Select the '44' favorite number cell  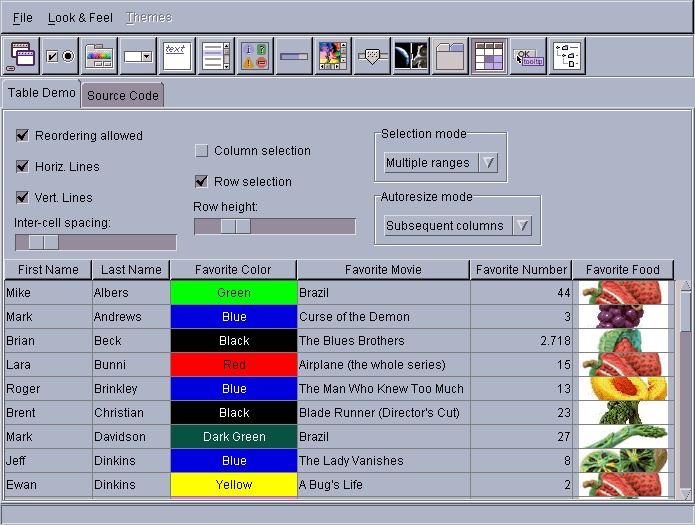click(x=521, y=293)
